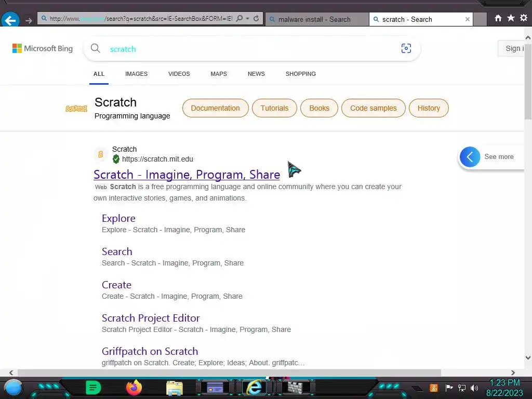The image size is (532, 399).
Task: Click the browser forward arrow button
Action: [x=29, y=21]
